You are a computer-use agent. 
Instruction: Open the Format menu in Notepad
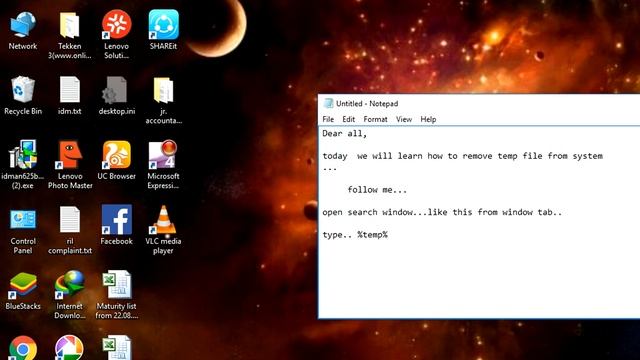(x=375, y=119)
